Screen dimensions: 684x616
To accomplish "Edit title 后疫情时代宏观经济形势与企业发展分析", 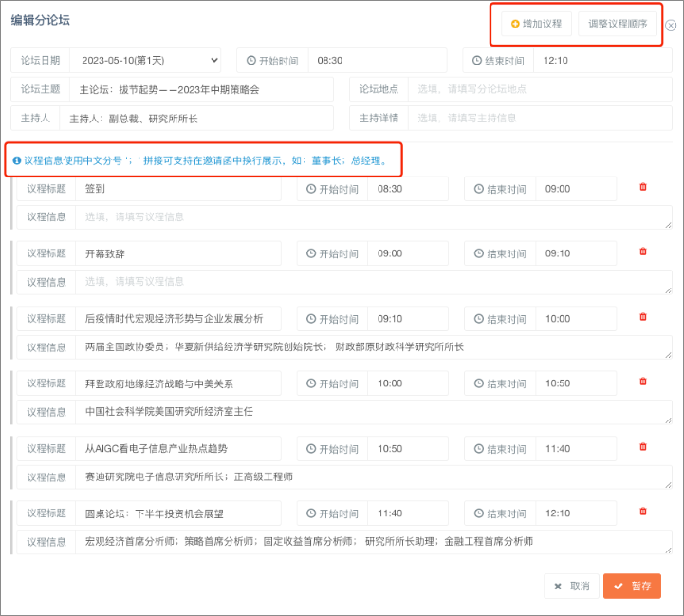I will pyautogui.click(x=178, y=319).
